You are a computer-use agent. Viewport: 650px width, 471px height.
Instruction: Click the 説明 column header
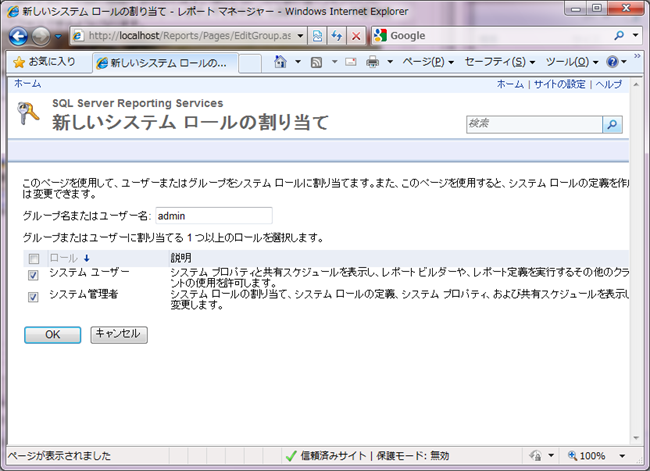pos(181,258)
